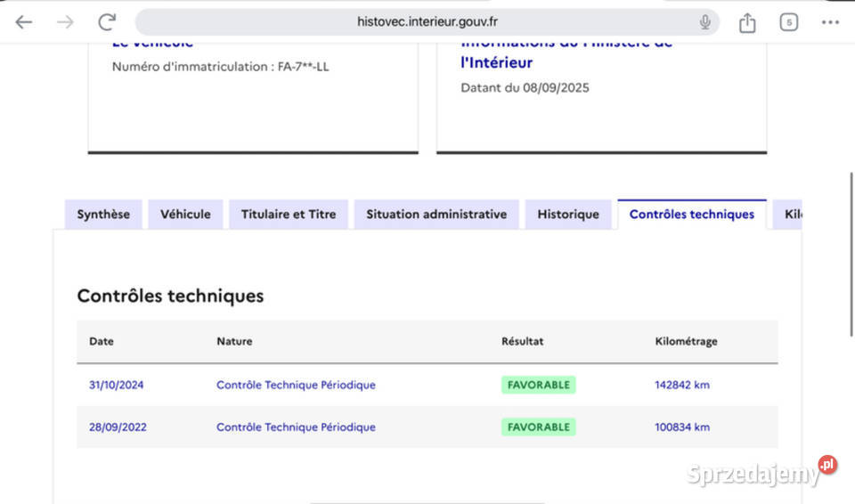Reload the page with refresh icon
855x504 pixels.
[x=107, y=22]
